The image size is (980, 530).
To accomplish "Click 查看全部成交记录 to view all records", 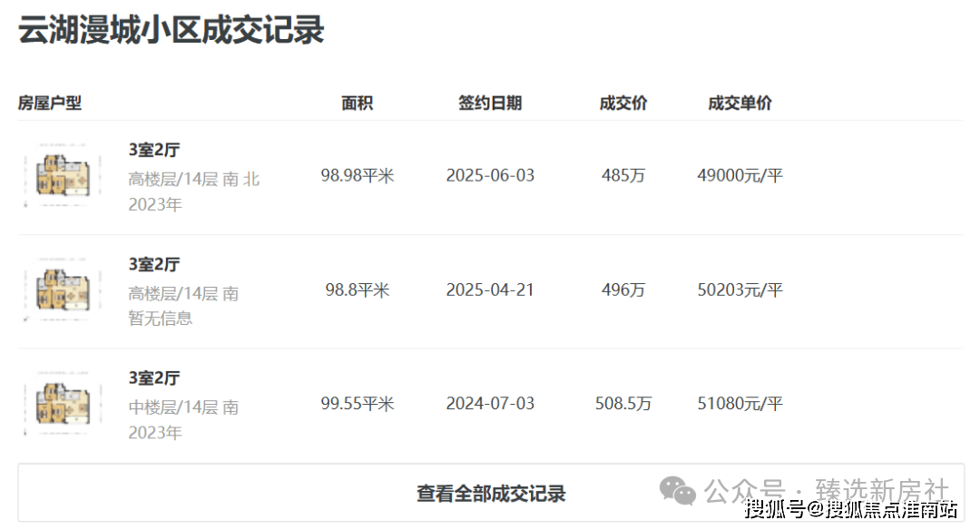I will tap(490, 491).
